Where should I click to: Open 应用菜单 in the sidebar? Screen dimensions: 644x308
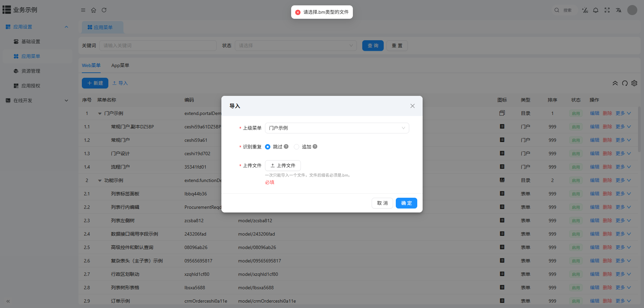38,56
